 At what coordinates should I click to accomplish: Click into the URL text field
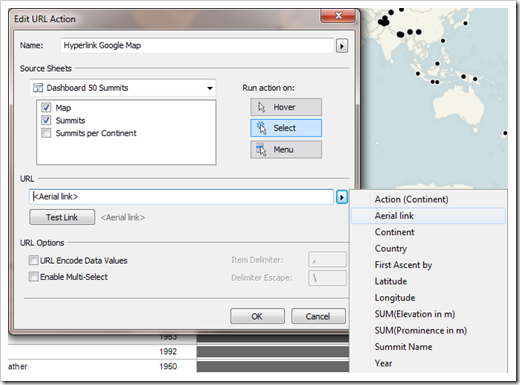[x=181, y=197]
